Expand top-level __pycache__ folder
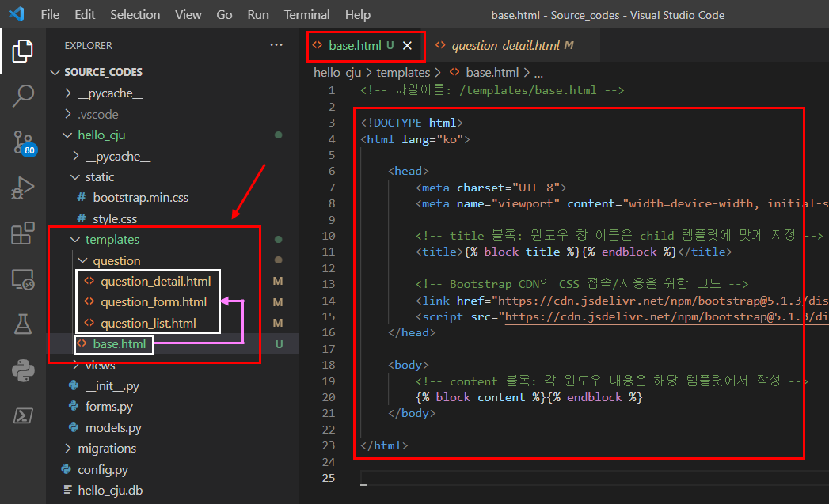The image size is (829, 504). coord(67,93)
